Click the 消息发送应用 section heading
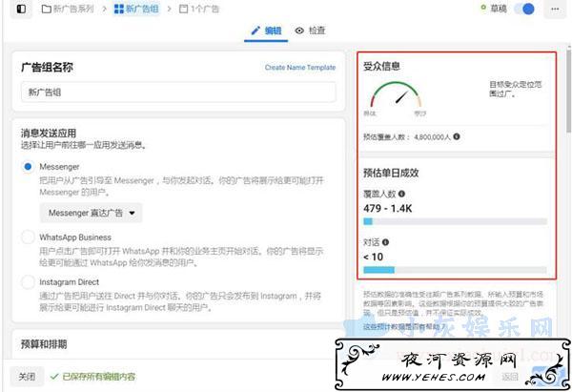572x392 pixels. point(49,134)
